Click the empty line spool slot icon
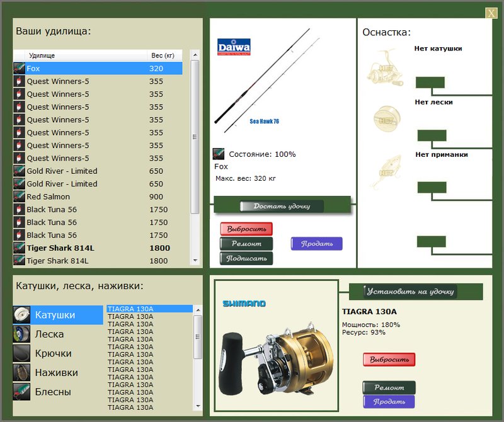The image size is (504, 422). pos(387,119)
